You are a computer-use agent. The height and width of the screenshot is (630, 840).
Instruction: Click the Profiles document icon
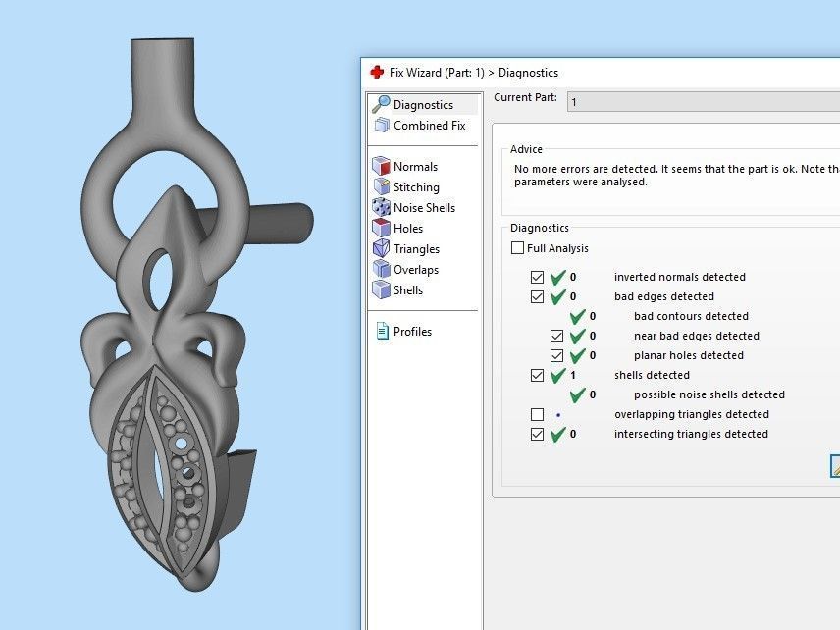tap(382, 331)
